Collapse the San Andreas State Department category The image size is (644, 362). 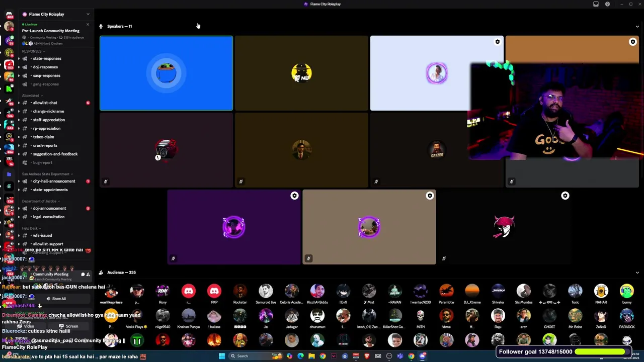click(47, 174)
